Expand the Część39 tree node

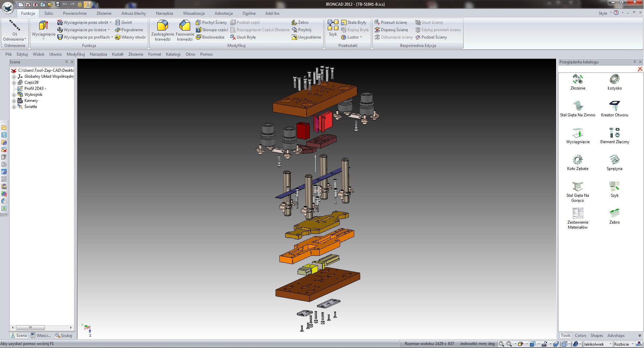14,83
